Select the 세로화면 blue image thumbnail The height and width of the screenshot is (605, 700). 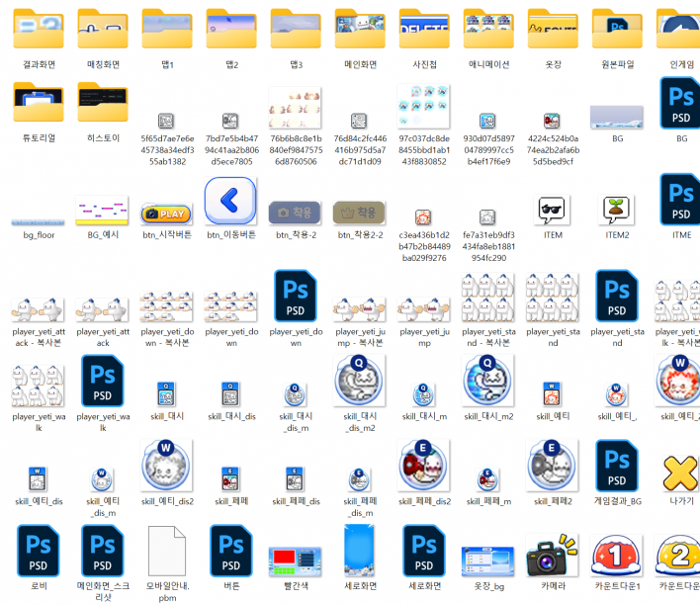click(359, 551)
